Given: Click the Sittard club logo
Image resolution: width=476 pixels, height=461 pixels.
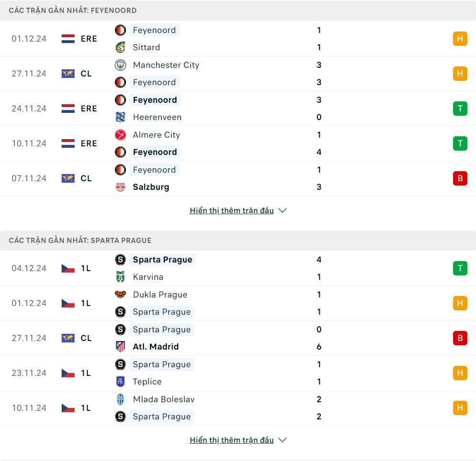Looking at the screenshot, I should click(120, 47).
